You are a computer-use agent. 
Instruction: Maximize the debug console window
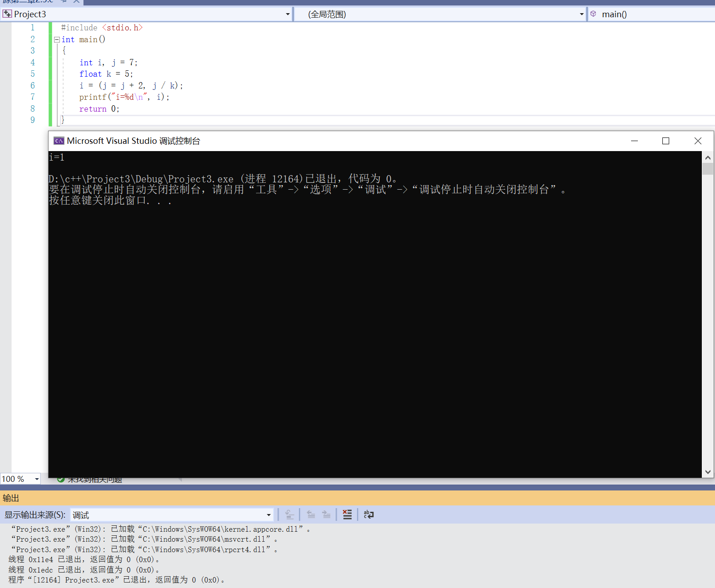tap(666, 141)
